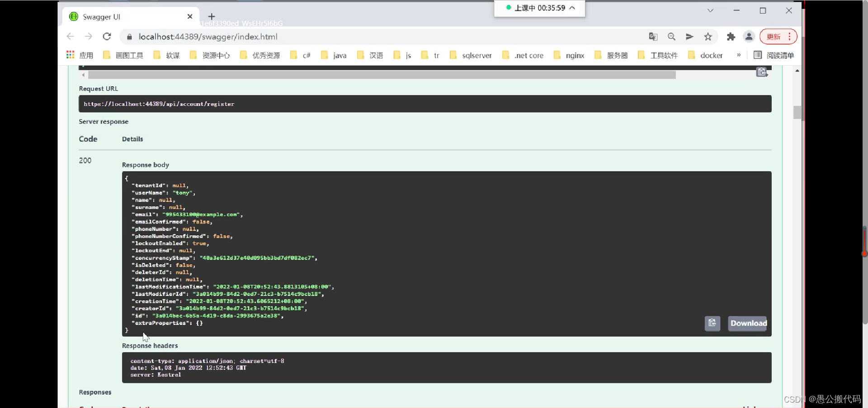Open the tr bookmark folder

point(430,55)
